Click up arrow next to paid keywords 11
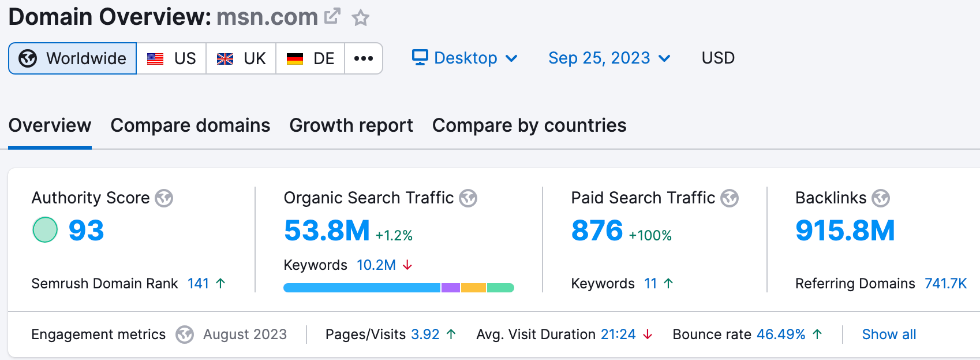The width and height of the screenshot is (980, 360). 668,283
